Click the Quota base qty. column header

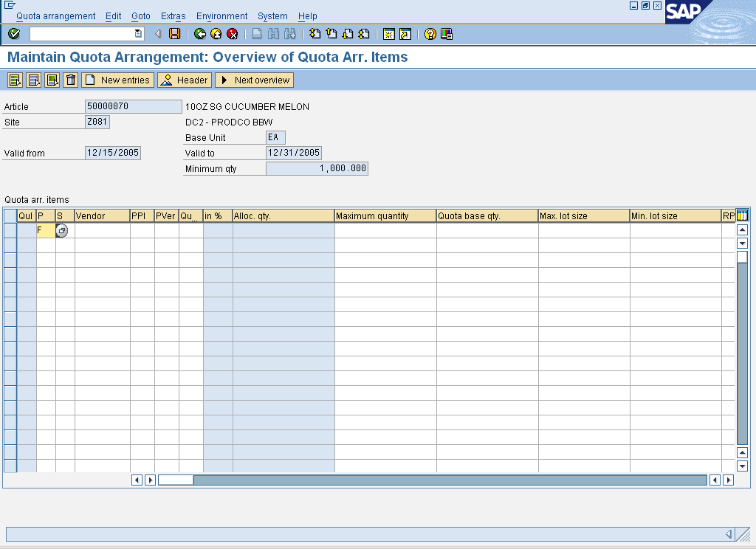pyautogui.click(x=487, y=216)
